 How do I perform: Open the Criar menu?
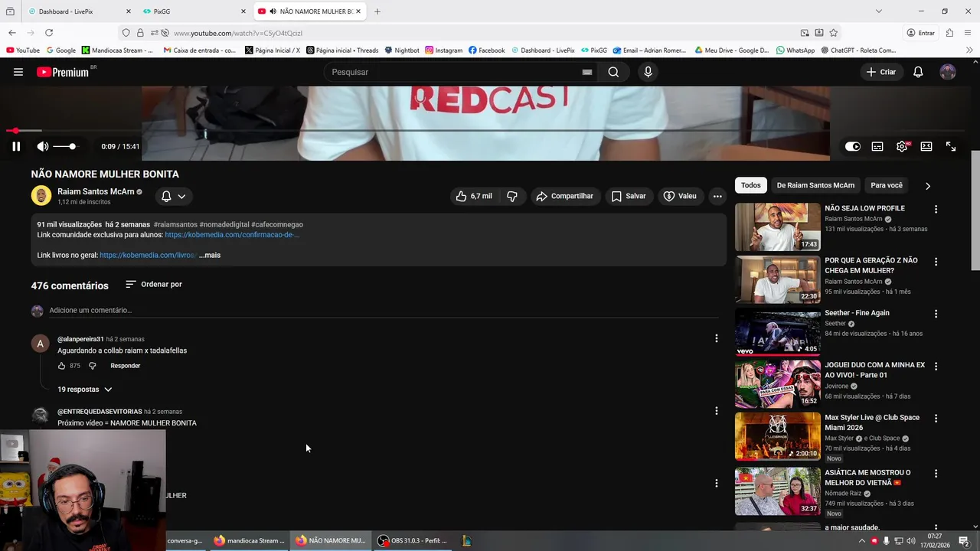tap(880, 72)
